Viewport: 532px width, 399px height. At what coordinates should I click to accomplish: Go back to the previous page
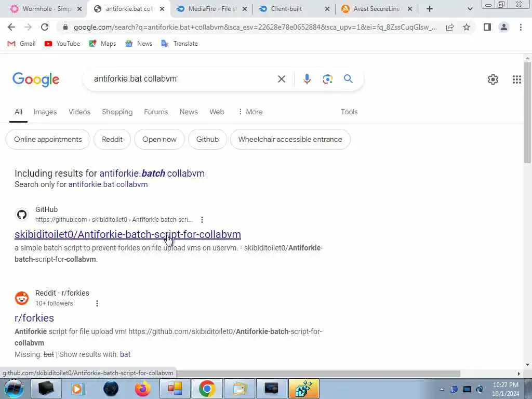click(11, 27)
